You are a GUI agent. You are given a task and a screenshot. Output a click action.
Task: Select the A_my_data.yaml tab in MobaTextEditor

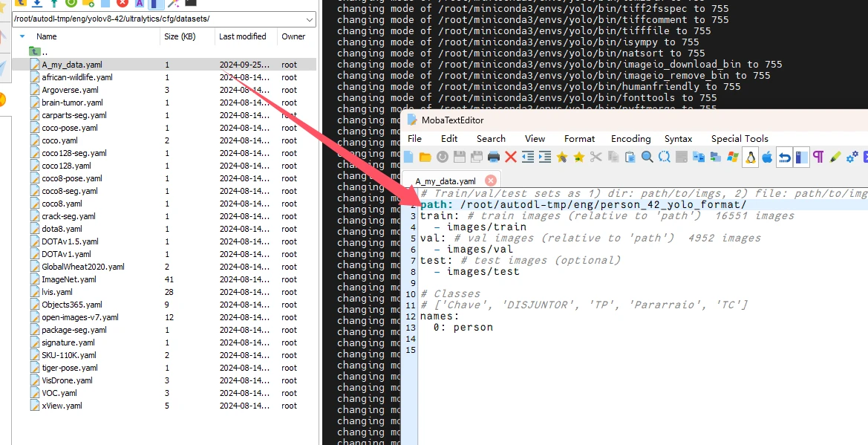click(x=445, y=181)
